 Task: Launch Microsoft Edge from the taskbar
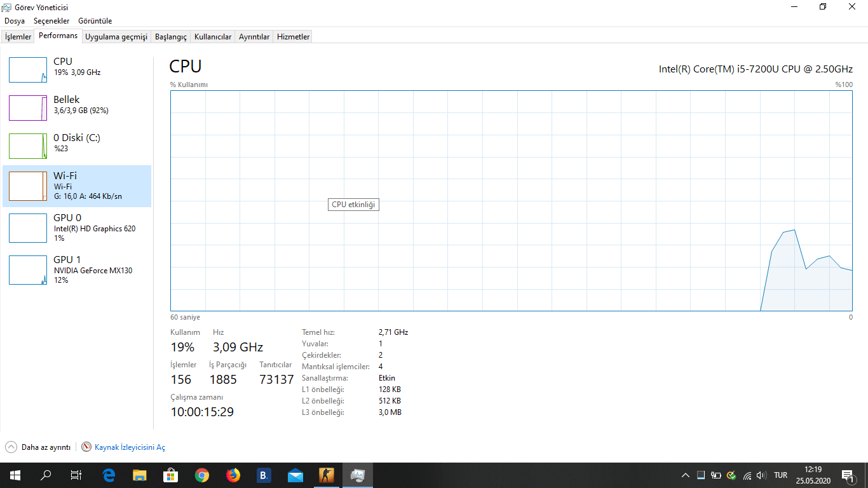click(109, 475)
